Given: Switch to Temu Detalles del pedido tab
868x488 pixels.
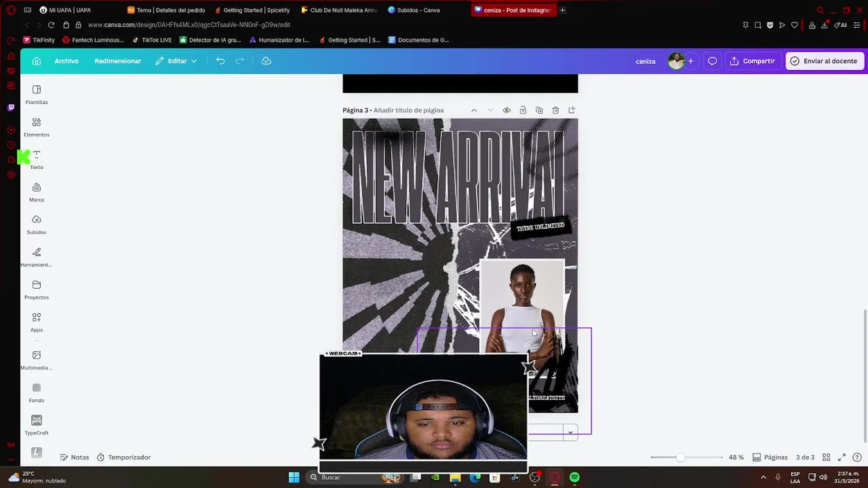Looking at the screenshot, I should point(166,10).
